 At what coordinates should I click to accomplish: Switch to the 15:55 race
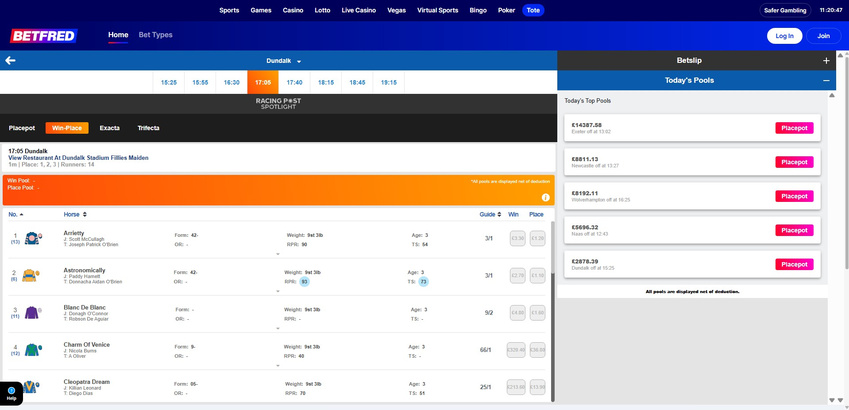(200, 82)
